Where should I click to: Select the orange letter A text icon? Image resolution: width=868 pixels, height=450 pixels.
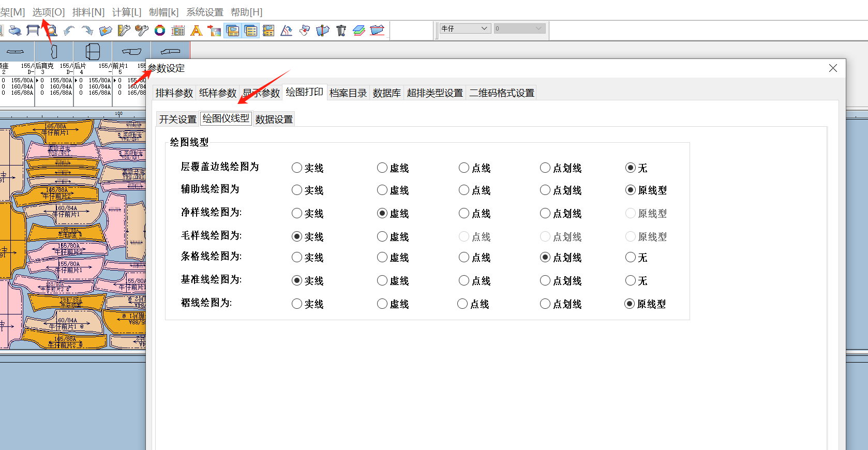196,31
